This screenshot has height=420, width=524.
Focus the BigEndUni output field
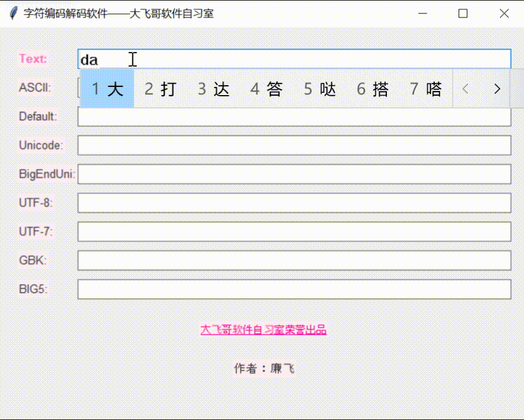pyautogui.click(x=294, y=174)
